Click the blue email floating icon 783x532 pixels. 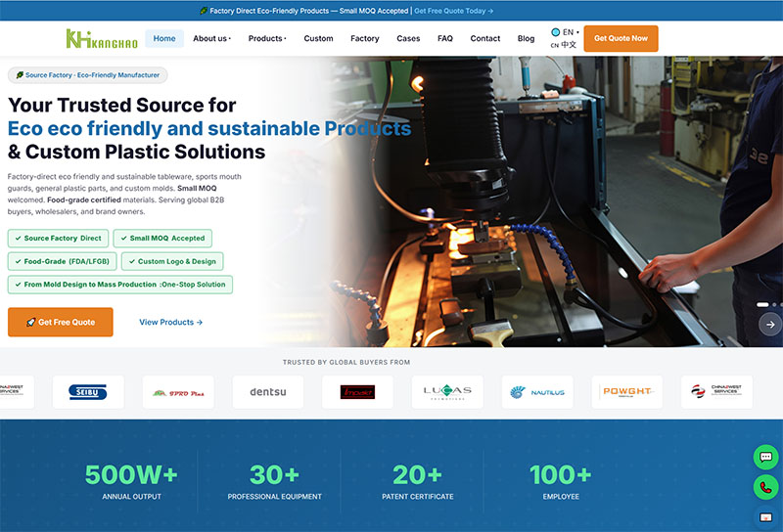[x=765, y=517]
